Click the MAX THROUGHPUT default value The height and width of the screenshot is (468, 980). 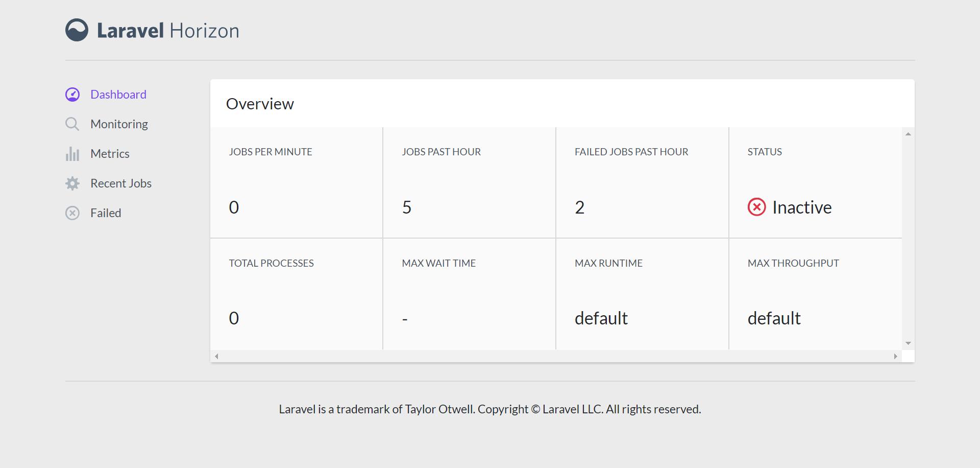(x=774, y=318)
